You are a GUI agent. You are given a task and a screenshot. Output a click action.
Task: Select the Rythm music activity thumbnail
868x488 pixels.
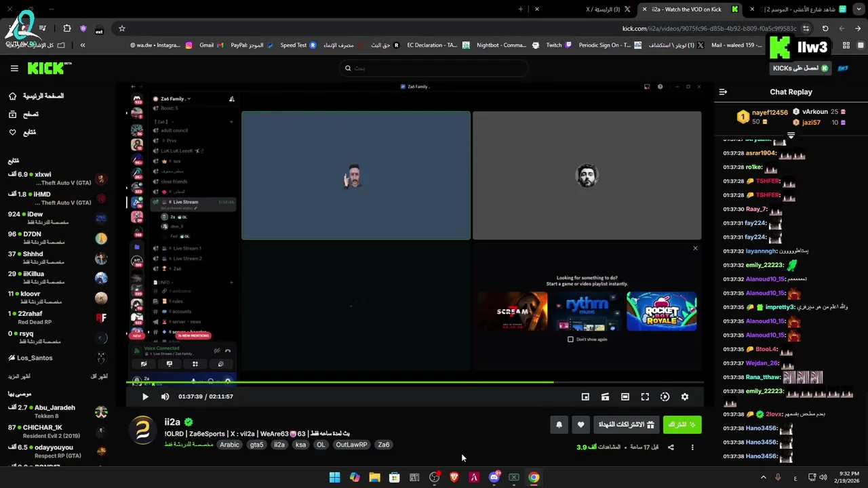coord(587,311)
